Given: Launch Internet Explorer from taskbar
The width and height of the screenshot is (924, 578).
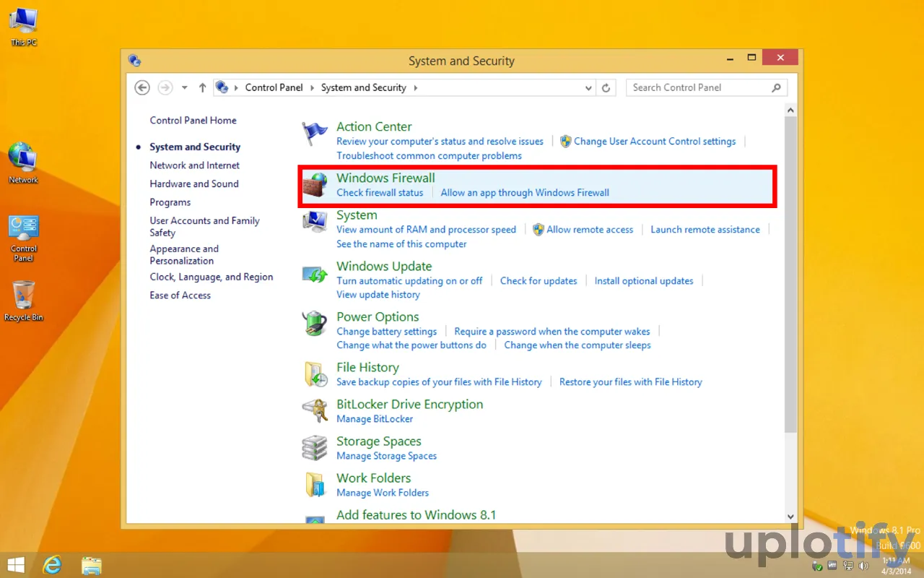Looking at the screenshot, I should [x=53, y=565].
